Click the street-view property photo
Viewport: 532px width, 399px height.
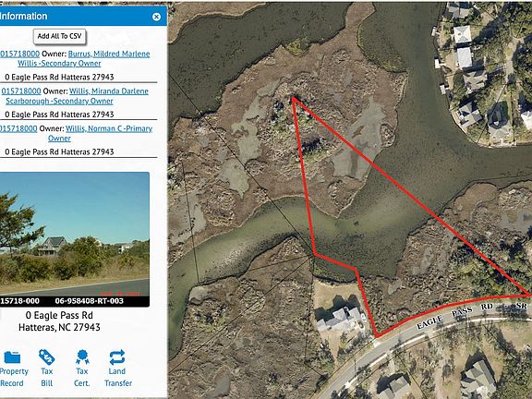point(74,239)
